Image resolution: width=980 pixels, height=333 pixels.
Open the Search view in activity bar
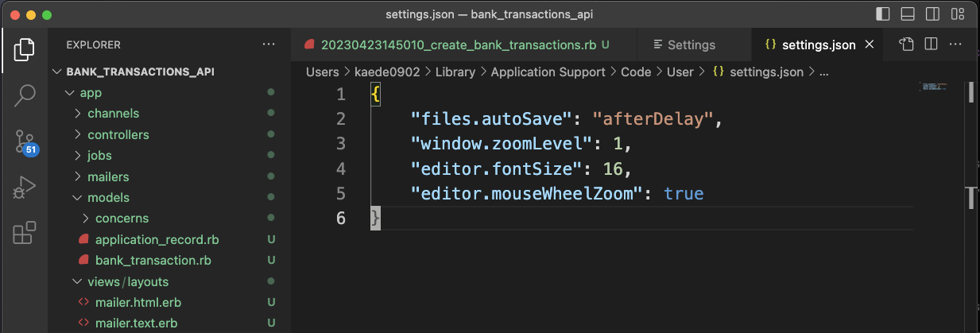[24, 95]
